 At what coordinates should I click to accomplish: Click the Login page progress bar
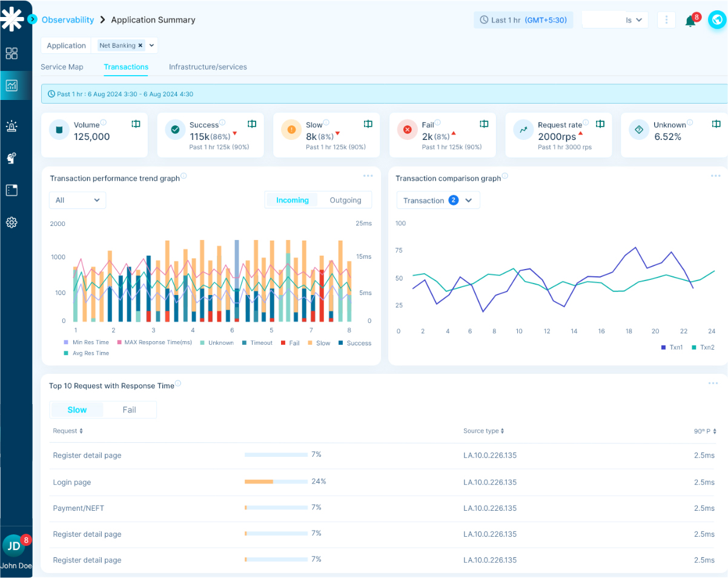(x=276, y=482)
